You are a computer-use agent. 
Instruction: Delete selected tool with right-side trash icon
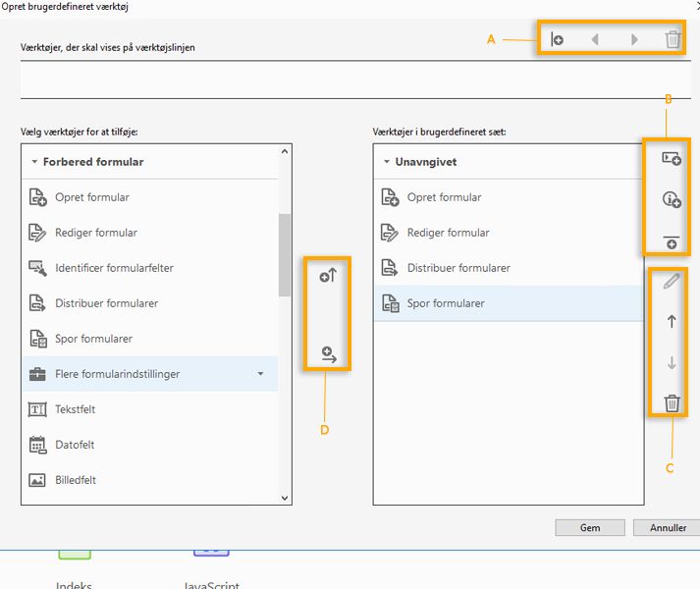pos(672,402)
